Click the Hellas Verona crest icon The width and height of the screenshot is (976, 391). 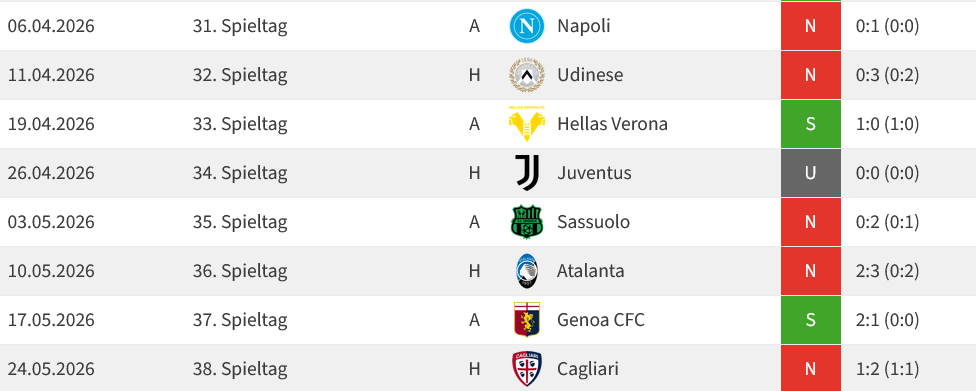pyautogui.click(x=527, y=124)
